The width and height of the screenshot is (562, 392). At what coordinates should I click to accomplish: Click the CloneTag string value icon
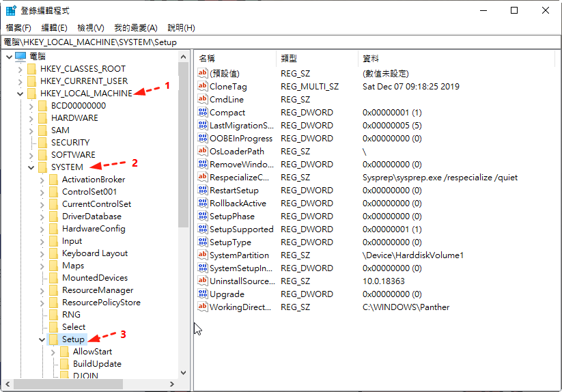tap(203, 86)
